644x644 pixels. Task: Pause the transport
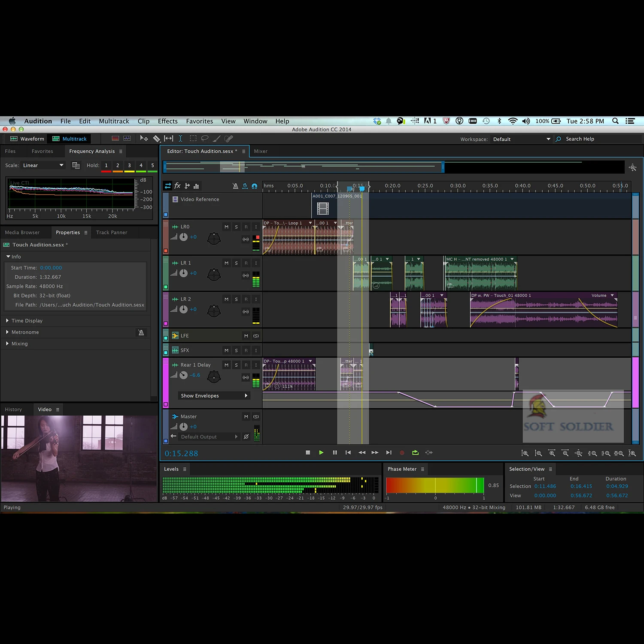click(335, 453)
